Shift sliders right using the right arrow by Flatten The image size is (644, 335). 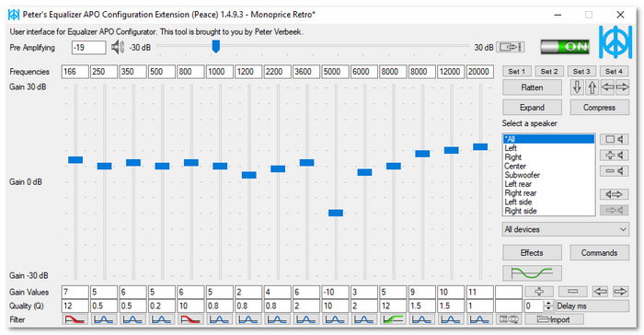(622, 87)
